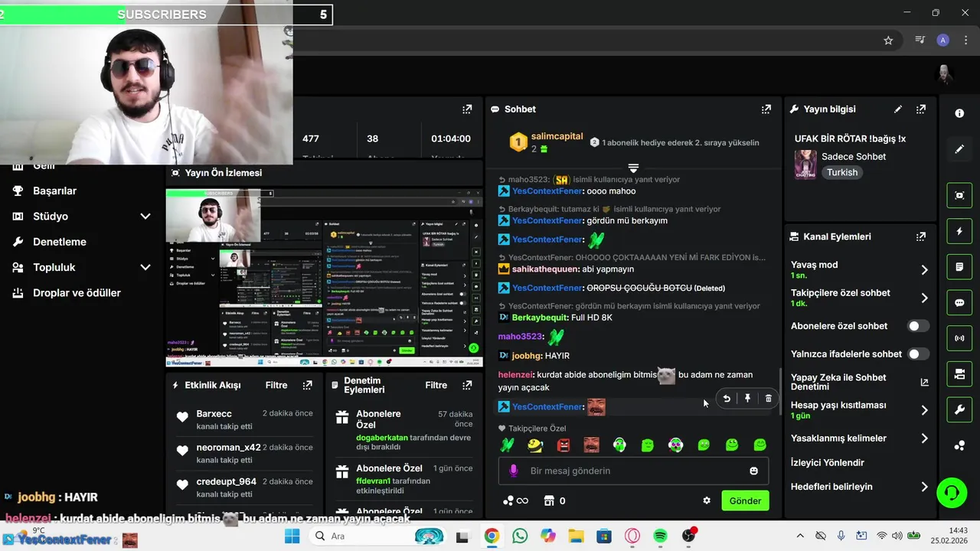The image size is (980, 551).
Task: Click the Turkish language tag
Action: (842, 172)
